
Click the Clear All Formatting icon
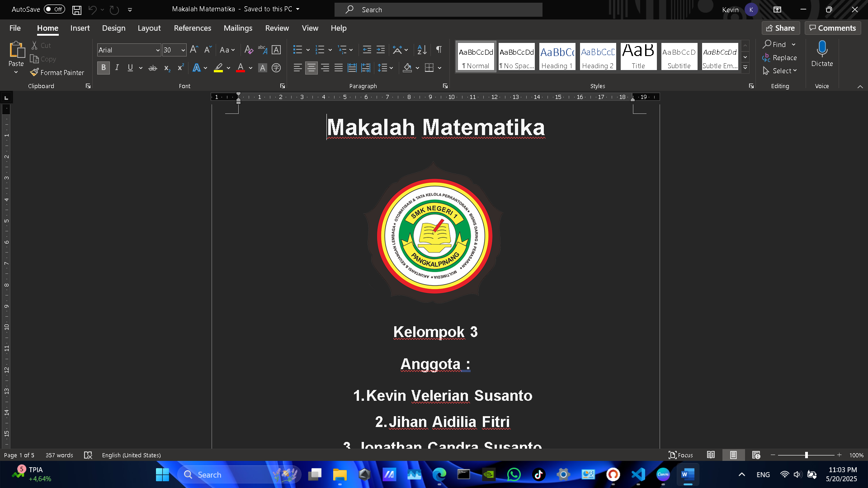[x=249, y=50]
